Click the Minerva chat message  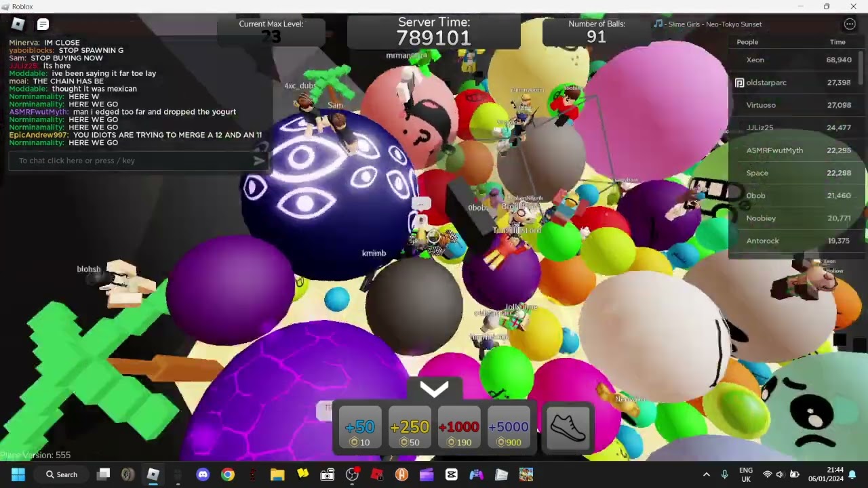44,43
